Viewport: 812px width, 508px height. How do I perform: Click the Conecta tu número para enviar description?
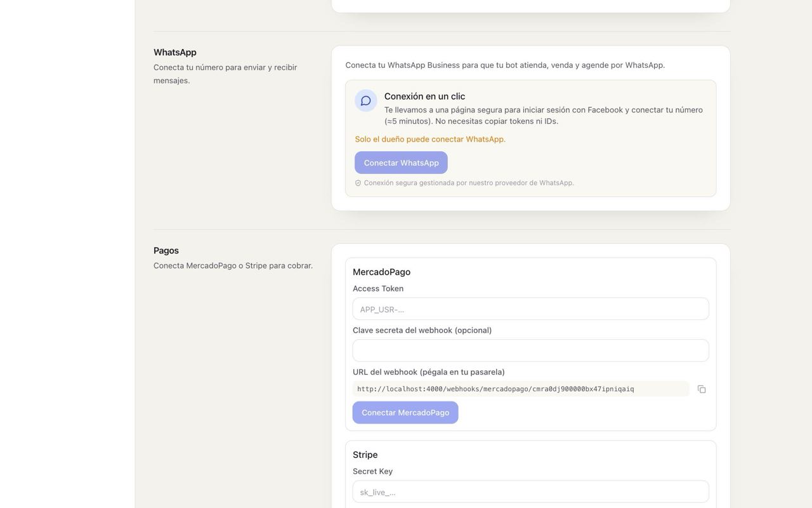[225, 74]
